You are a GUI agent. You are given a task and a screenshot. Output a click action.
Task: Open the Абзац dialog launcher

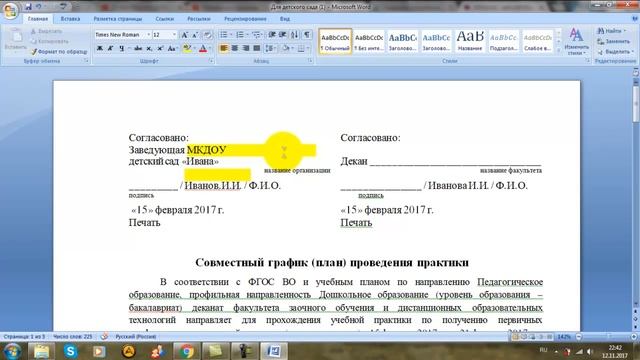pyautogui.click(x=310, y=61)
